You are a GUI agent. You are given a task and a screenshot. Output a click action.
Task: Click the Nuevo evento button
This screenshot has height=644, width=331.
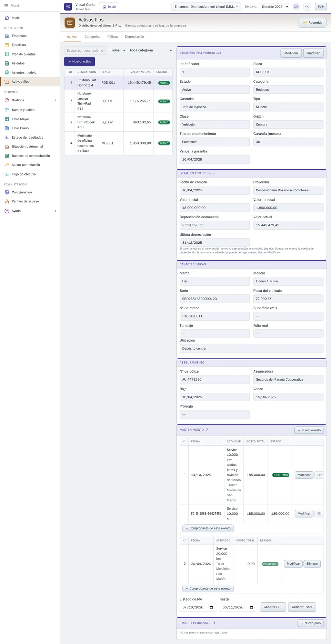click(x=309, y=430)
